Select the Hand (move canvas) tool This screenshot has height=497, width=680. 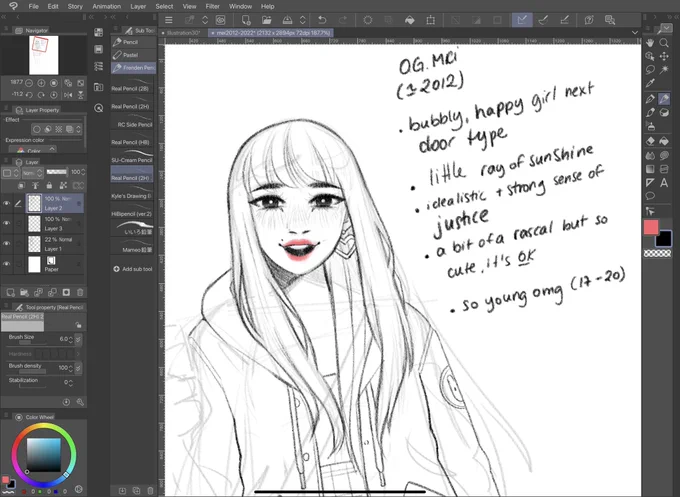pyautogui.click(x=650, y=43)
